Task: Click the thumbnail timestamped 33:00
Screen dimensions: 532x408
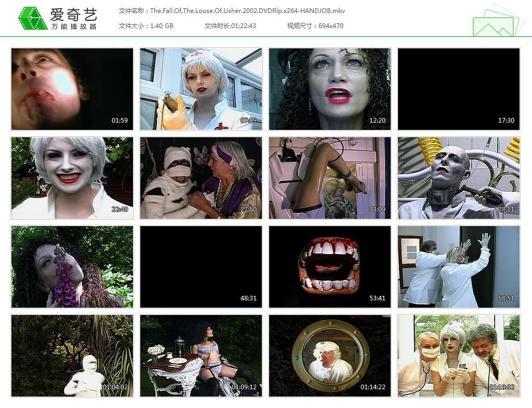Action: click(329, 178)
